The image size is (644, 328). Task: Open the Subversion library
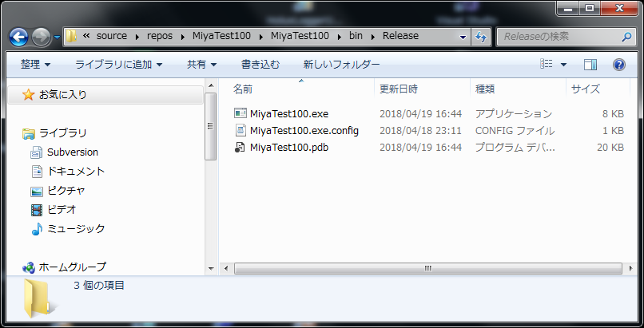point(72,152)
